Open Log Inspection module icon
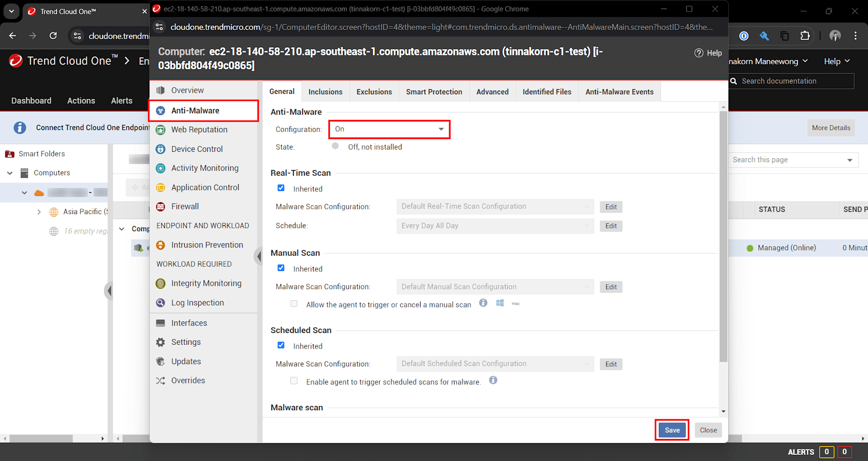The width and height of the screenshot is (868, 461). point(161,303)
